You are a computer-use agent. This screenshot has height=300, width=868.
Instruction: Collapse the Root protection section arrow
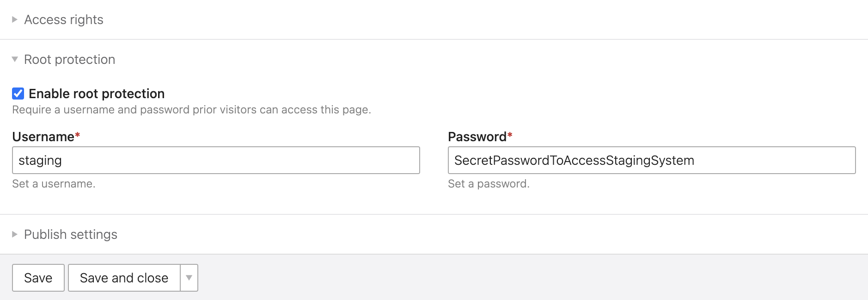(x=15, y=59)
